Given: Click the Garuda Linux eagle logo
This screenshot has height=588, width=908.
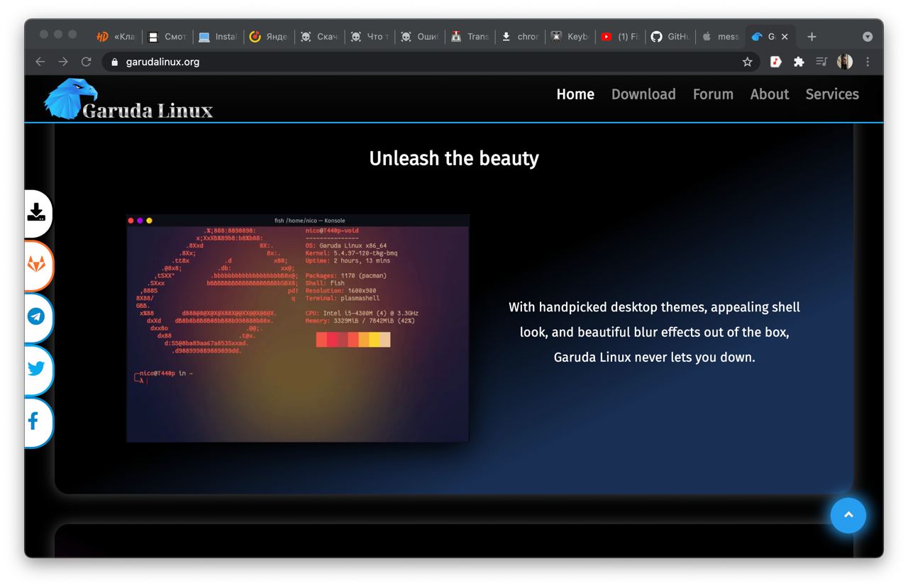Looking at the screenshot, I should [128, 99].
